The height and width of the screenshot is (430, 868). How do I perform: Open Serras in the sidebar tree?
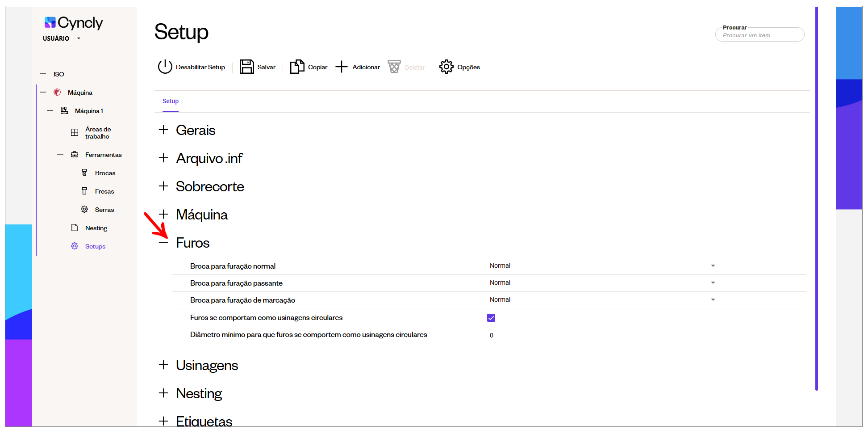(104, 210)
